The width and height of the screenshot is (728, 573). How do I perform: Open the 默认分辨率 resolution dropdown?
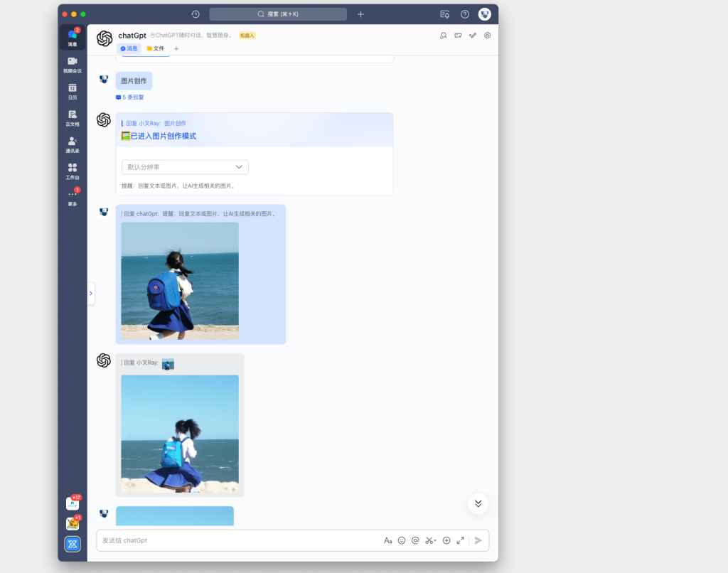point(185,167)
